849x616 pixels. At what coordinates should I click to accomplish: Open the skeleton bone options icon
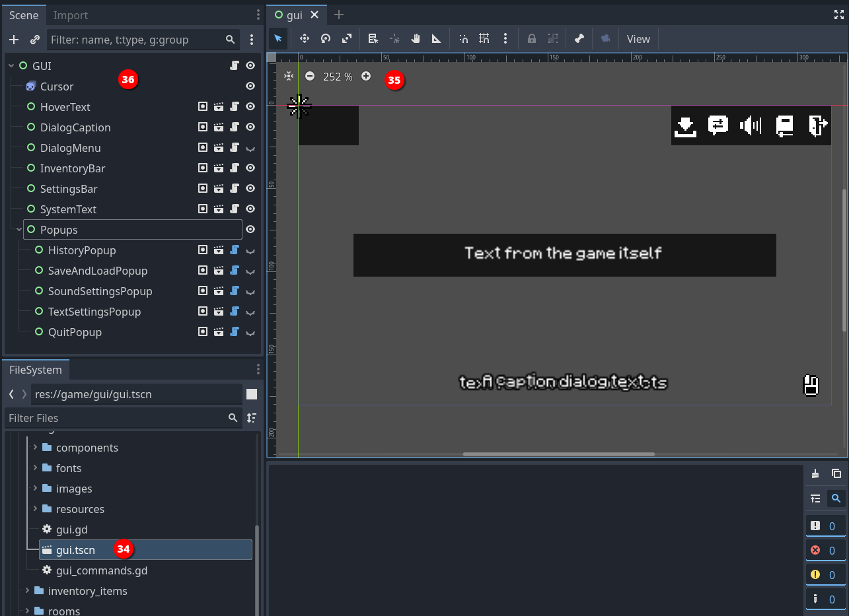point(579,39)
